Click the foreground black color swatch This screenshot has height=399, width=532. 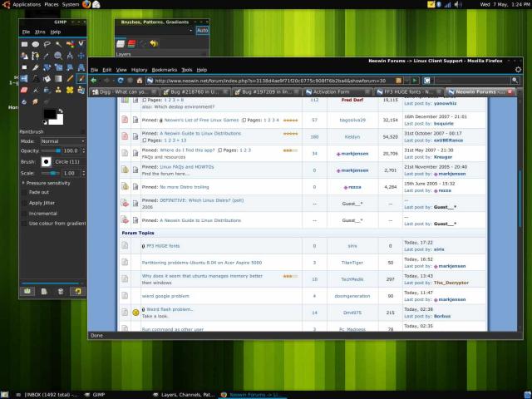coord(50,115)
